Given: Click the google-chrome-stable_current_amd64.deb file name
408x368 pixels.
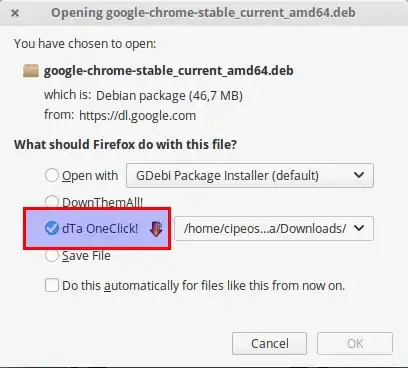Looking at the screenshot, I should point(169,71).
